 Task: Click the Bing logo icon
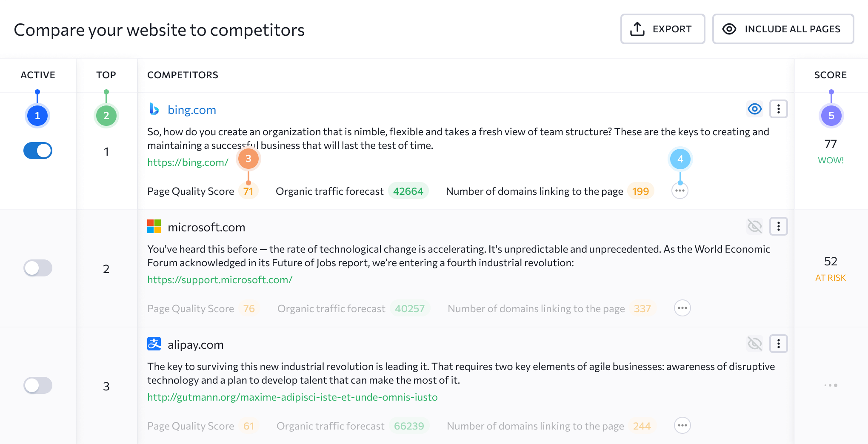154,109
